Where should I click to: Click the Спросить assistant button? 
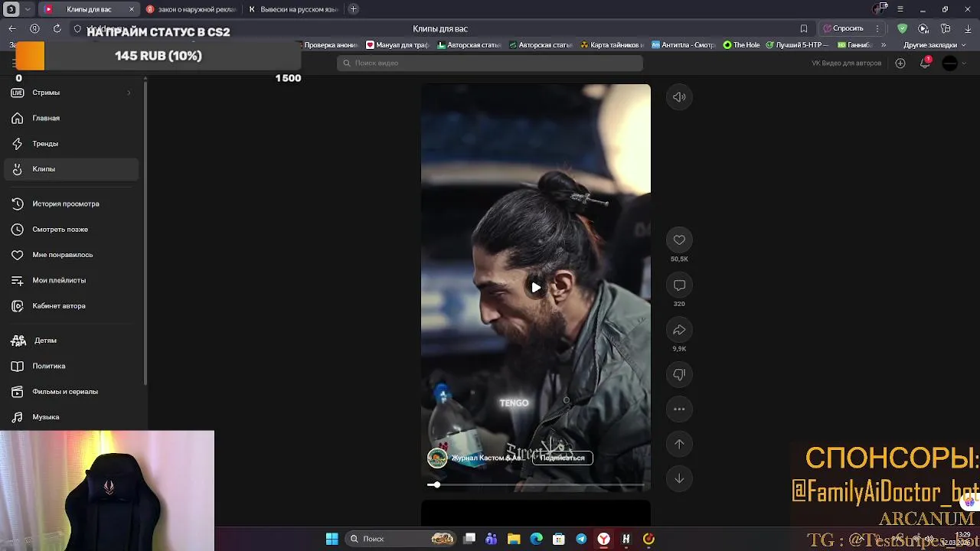pos(843,28)
